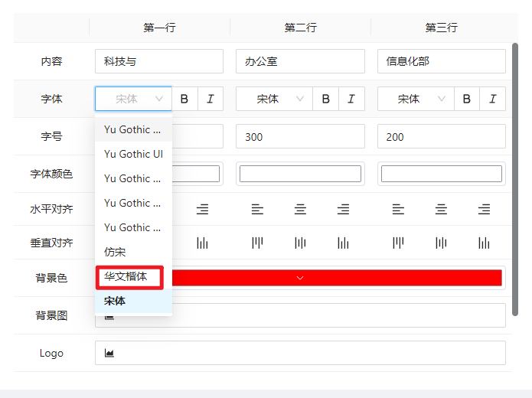Select the highlighted 宋体 list option
The width and height of the screenshot is (532, 398).
pos(116,301)
